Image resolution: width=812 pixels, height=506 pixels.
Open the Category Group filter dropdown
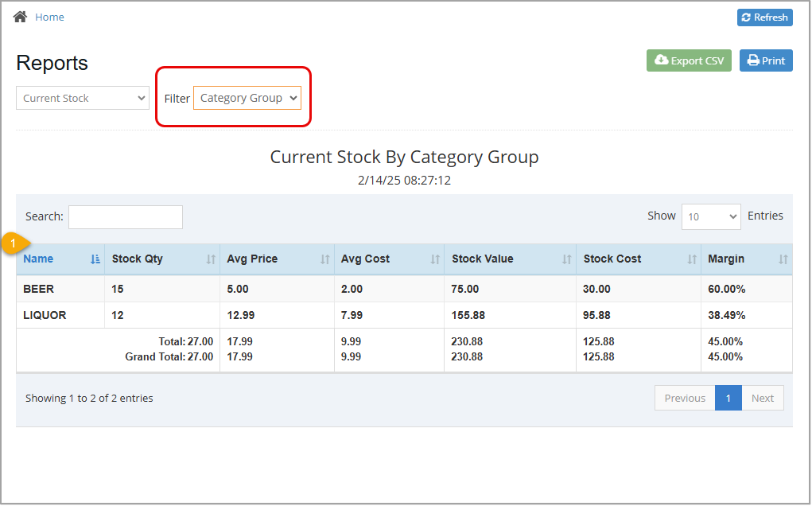247,97
